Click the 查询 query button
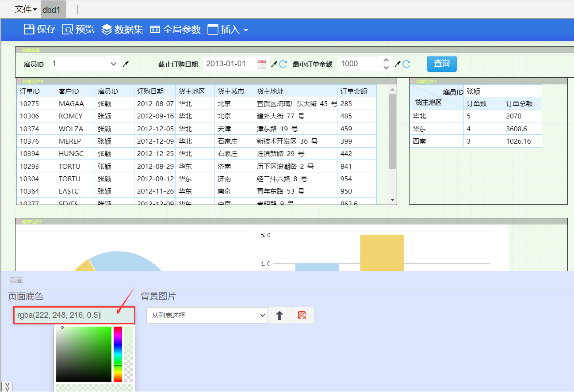 click(x=442, y=64)
